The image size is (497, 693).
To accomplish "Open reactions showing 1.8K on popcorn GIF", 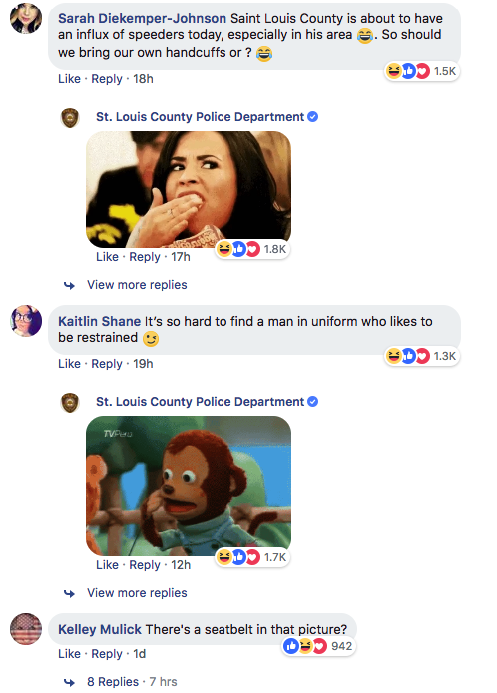I will click(x=252, y=249).
